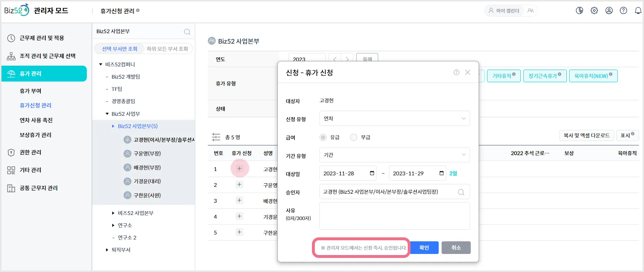Open the statistics pie chart icon

click(580, 11)
